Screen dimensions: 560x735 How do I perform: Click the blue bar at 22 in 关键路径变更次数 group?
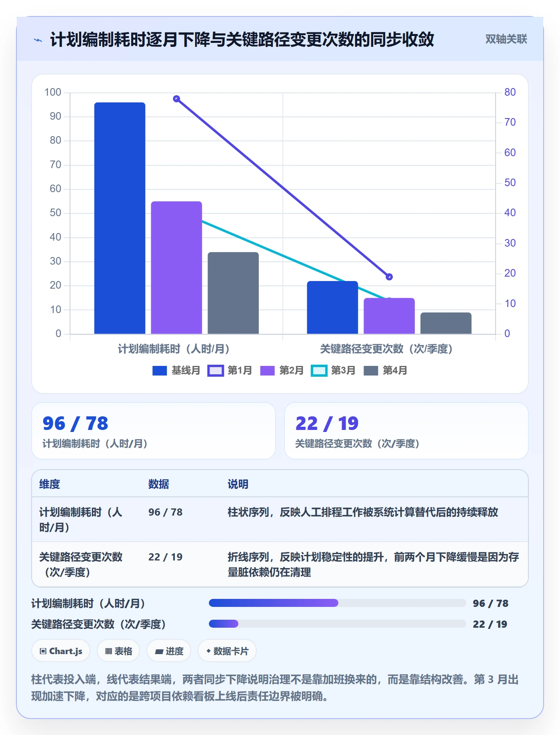click(x=332, y=307)
